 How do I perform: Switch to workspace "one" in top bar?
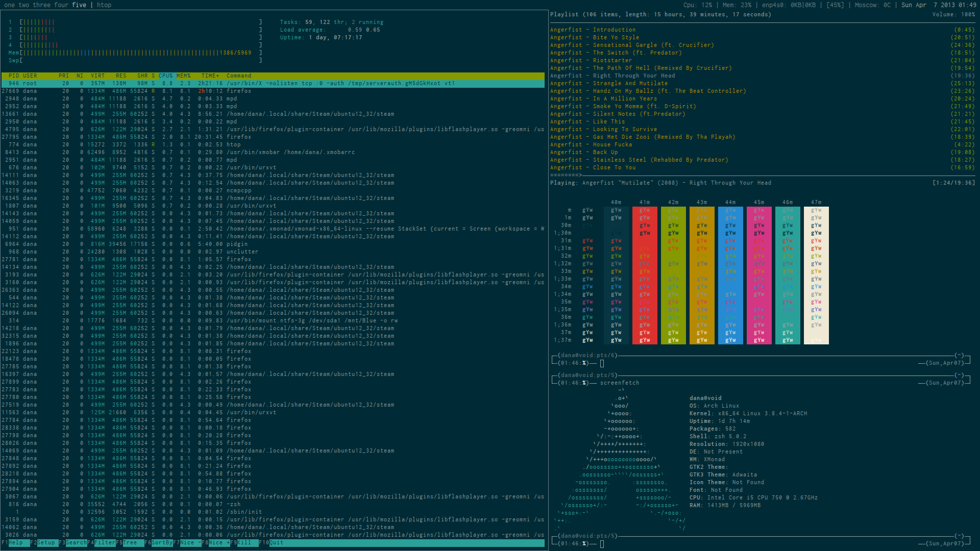pos(10,5)
